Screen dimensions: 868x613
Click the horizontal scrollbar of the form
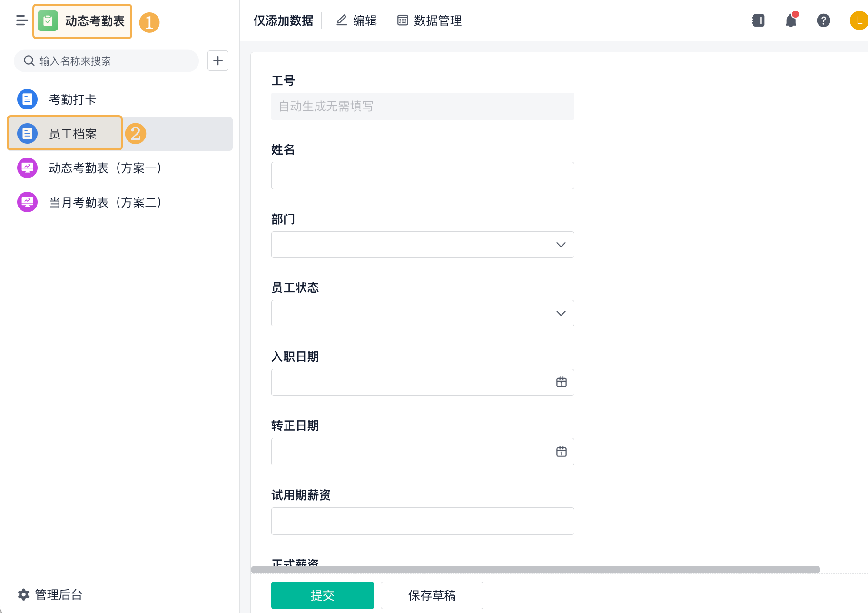(x=535, y=570)
